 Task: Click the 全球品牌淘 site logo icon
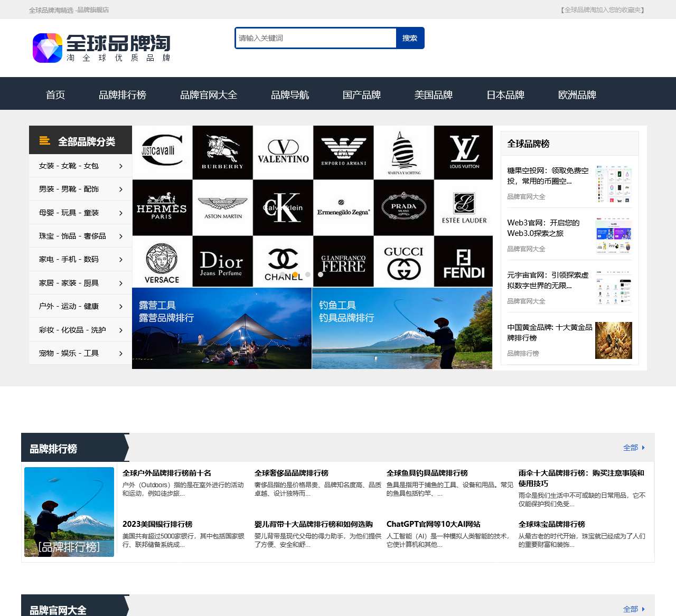tap(47, 48)
